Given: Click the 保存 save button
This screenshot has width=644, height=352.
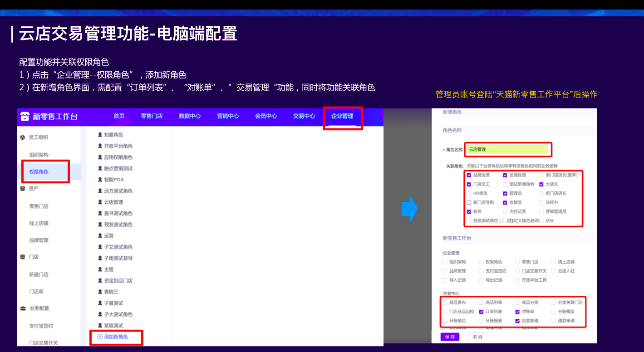Looking at the screenshot, I should [x=450, y=337].
